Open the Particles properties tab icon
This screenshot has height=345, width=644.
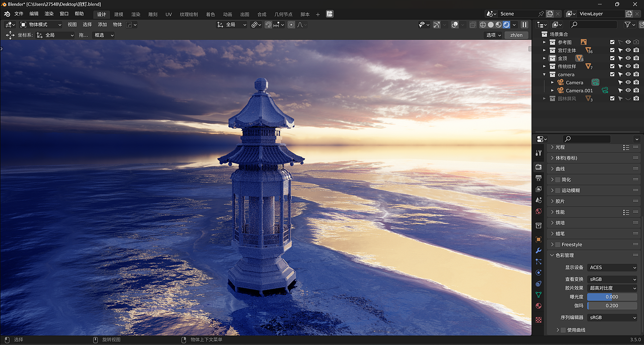pyautogui.click(x=538, y=262)
